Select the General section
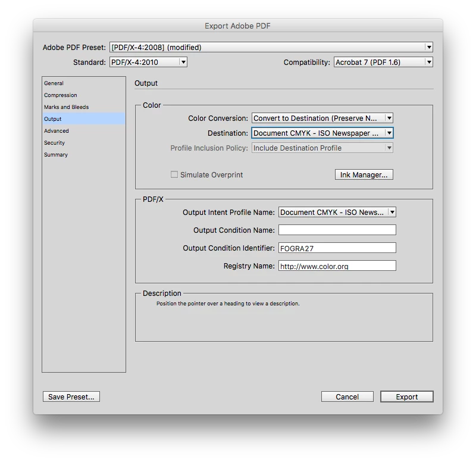Viewport: 476px width, 462px height. 83,83
